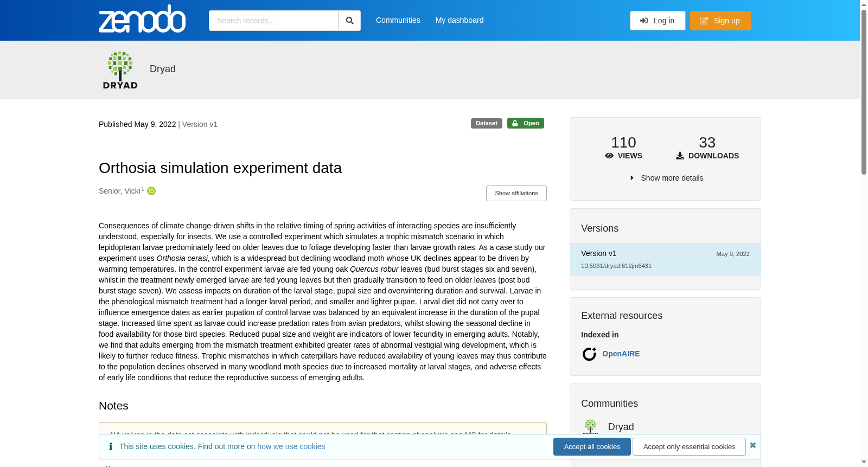Click the Sign up button

[x=720, y=21]
